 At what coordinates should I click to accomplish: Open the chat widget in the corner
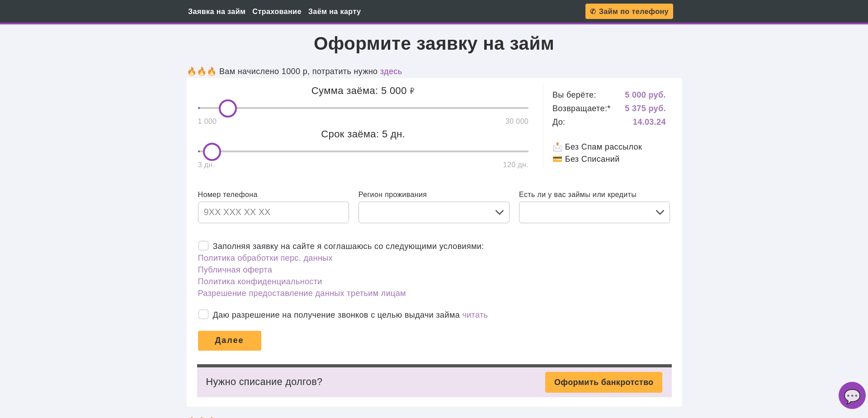[x=852, y=395]
